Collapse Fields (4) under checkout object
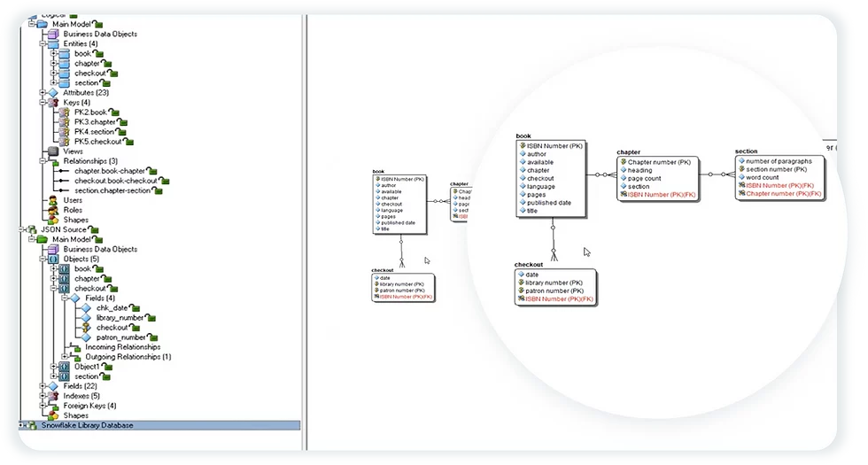The width and height of the screenshot is (868, 465). (65, 298)
